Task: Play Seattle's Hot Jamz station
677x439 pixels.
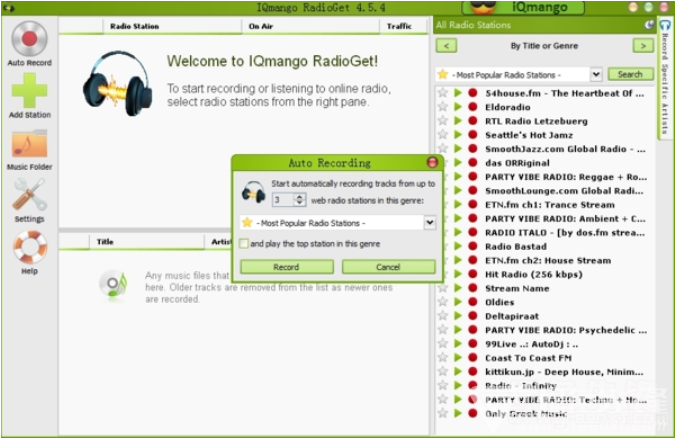Action: pos(458,135)
